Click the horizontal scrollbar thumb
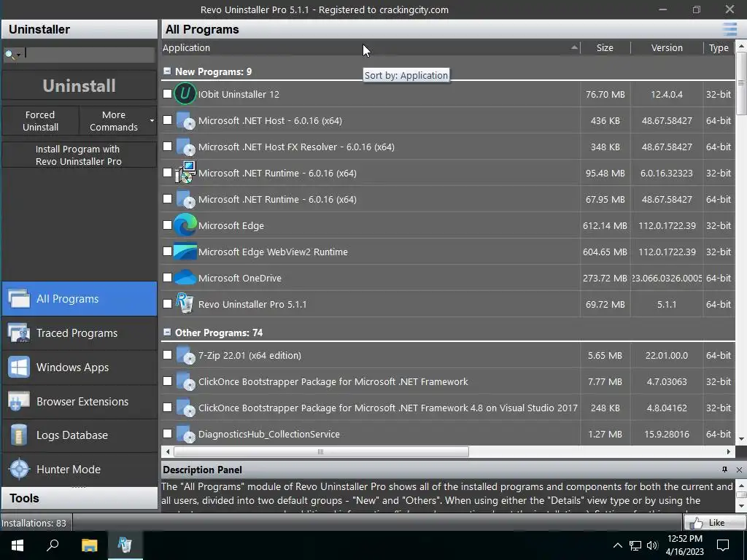Screen dimensions: 747x560 [x=321, y=451]
